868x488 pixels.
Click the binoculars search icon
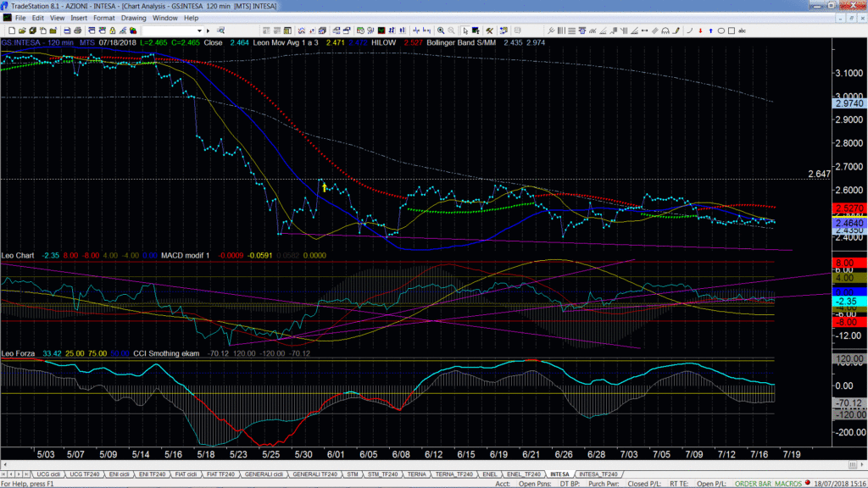click(x=220, y=31)
